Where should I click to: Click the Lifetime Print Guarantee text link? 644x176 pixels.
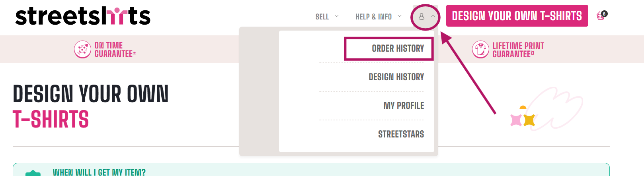(x=518, y=50)
